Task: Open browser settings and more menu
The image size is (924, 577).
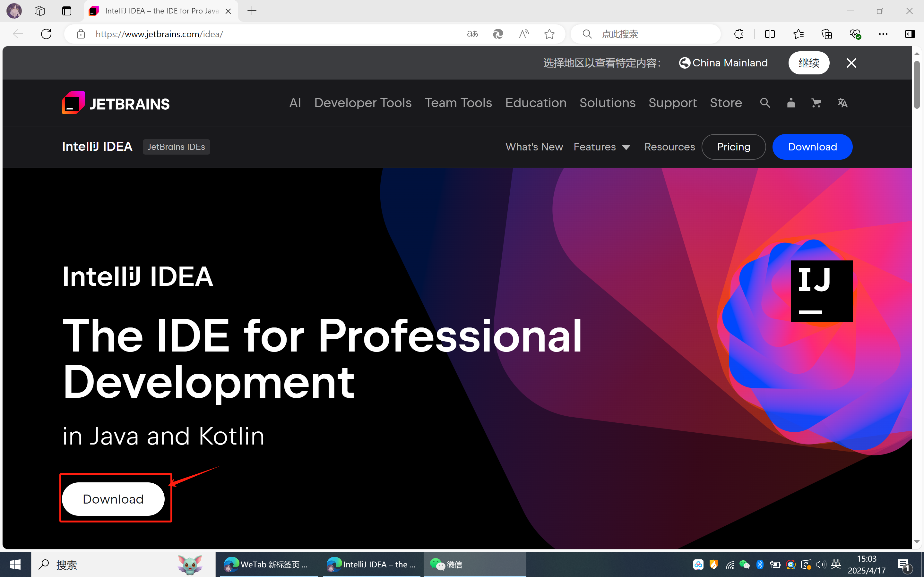Action: 883,34
